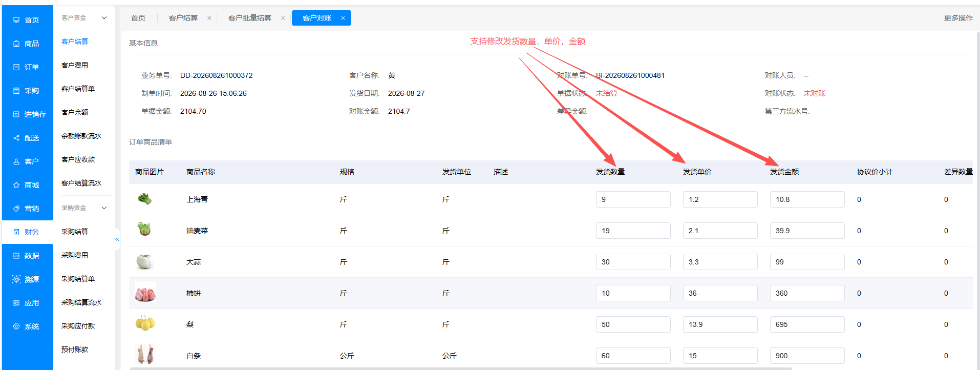This screenshot has height=370, width=980.
Task: Switch to the 客户批量结算 tab
Action: (x=250, y=18)
